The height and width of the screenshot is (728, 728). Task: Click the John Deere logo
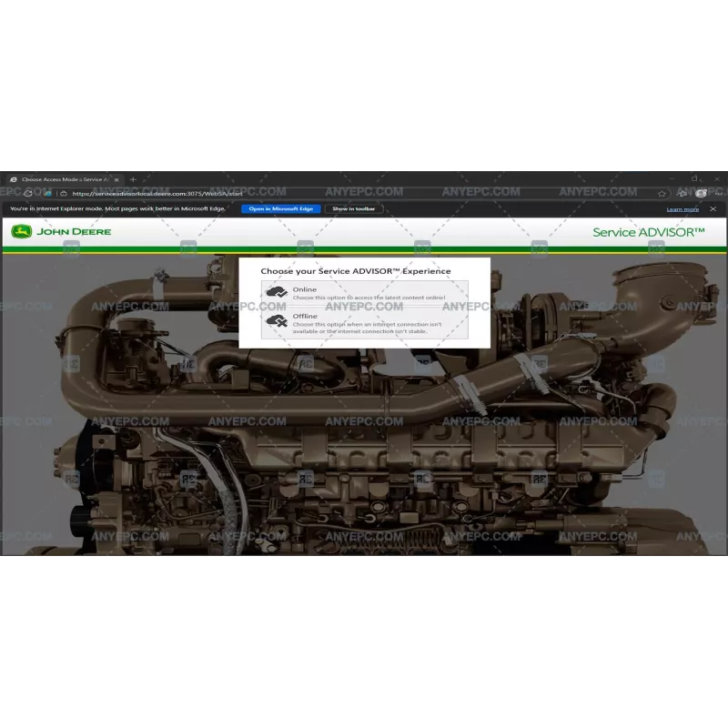(x=23, y=232)
